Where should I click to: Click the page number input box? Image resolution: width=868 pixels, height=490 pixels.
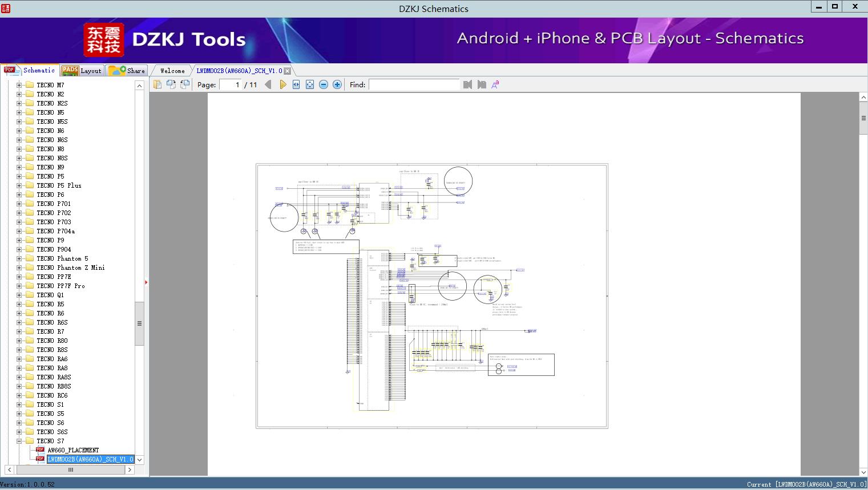(x=231, y=84)
